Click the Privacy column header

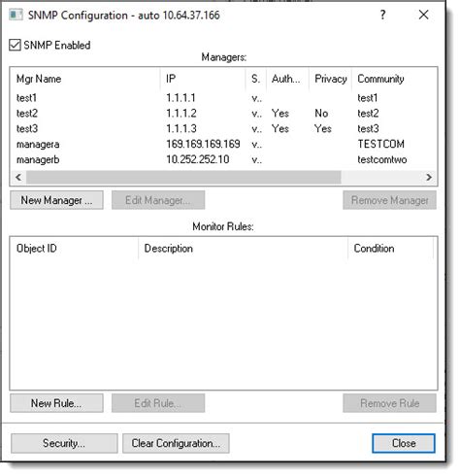pyautogui.click(x=330, y=79)
